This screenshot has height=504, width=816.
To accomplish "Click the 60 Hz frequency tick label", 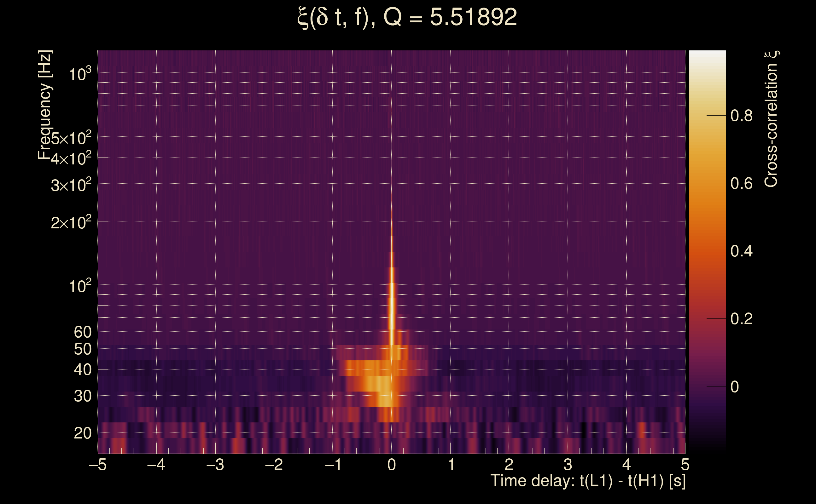I will coord(82,332).
